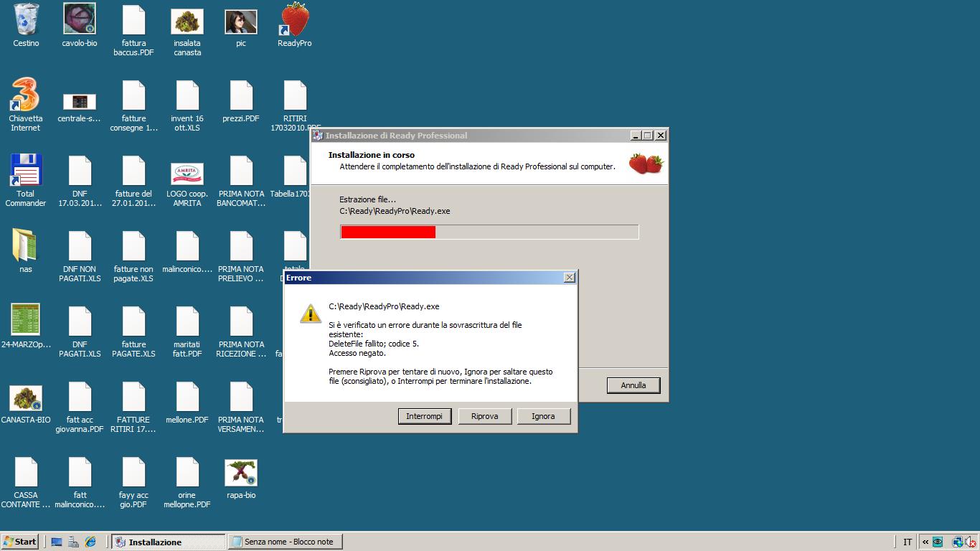
Task: Select fattura baccus.PDF file icon
Action: (133, 19)
